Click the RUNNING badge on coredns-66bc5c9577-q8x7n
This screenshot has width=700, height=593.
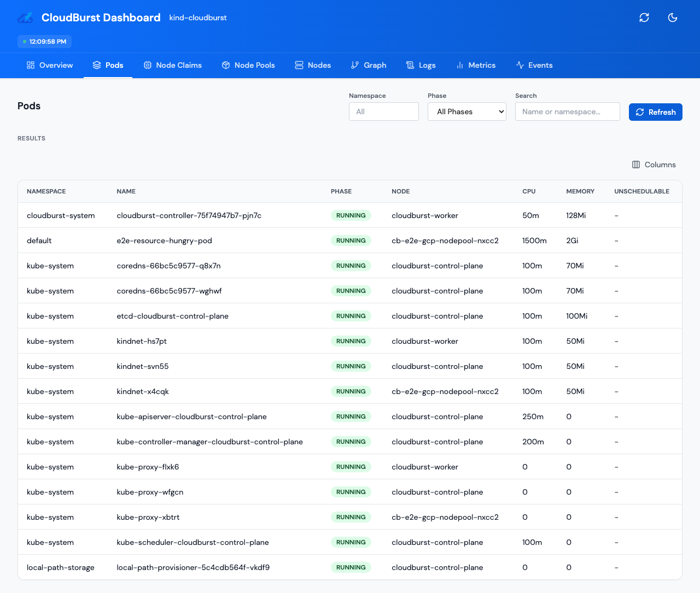(351, 266)
